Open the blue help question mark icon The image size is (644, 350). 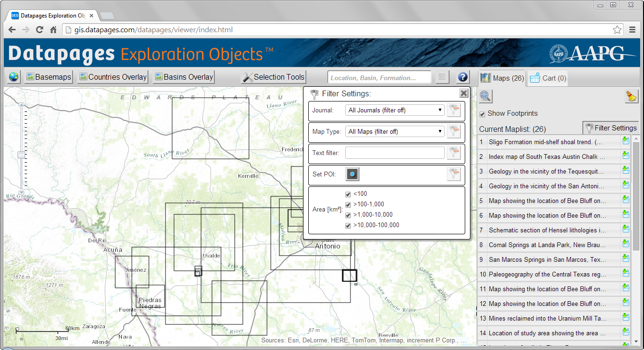point(463,77)
